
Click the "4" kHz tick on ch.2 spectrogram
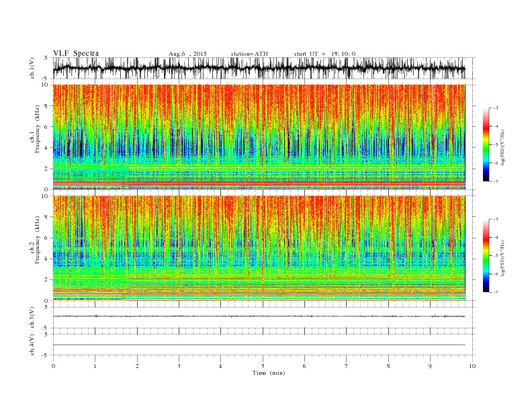pyautogui.click(x=47, y=259)
